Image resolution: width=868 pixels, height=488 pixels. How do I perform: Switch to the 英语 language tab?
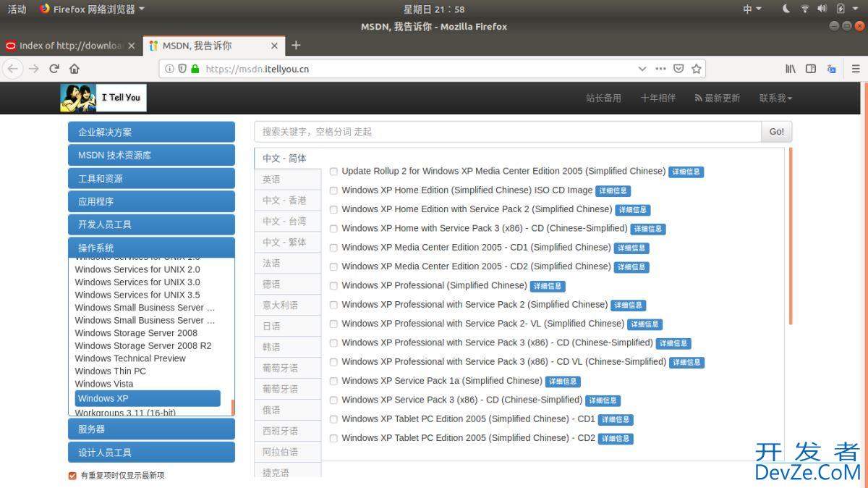(288, 179)
